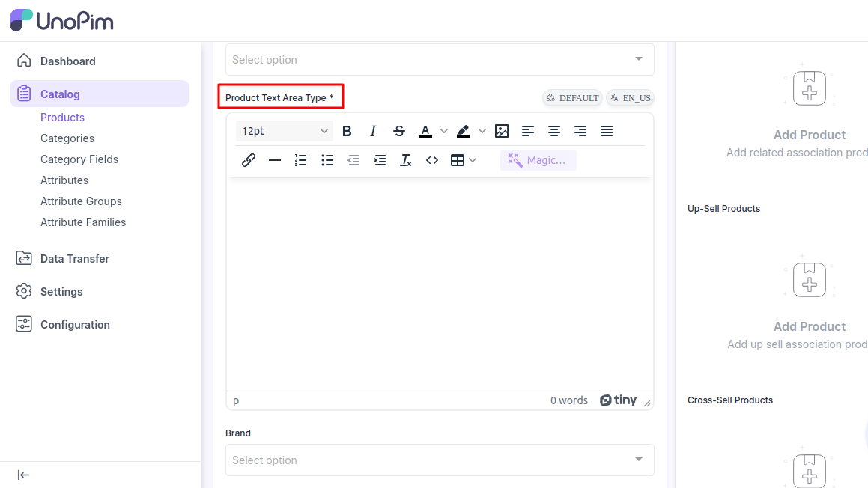Clear formatting from selected text

tap(406, 160)
